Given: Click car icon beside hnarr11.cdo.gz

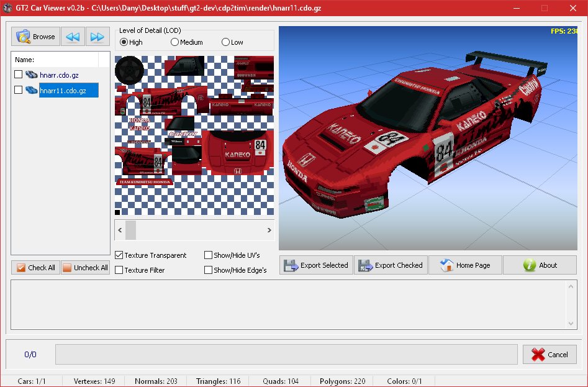Looking at the screenshot, I should pyautogui.click(x=31, y=90).
